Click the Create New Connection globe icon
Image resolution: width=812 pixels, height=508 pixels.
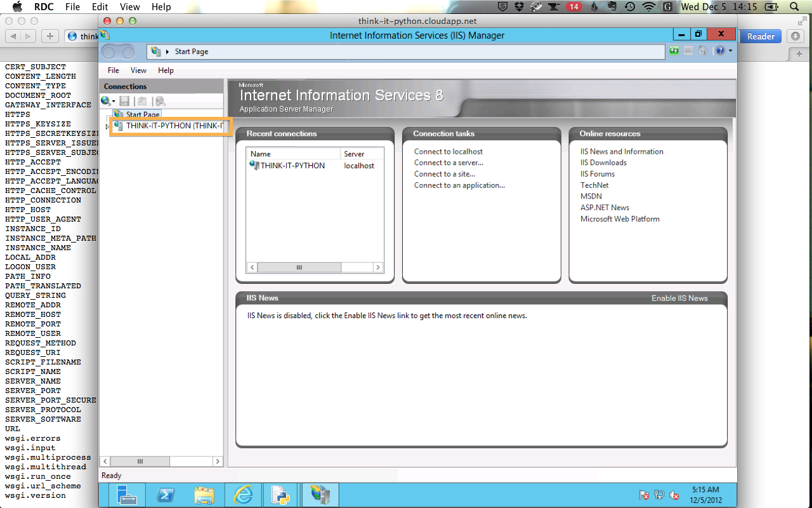coord(105,101)
